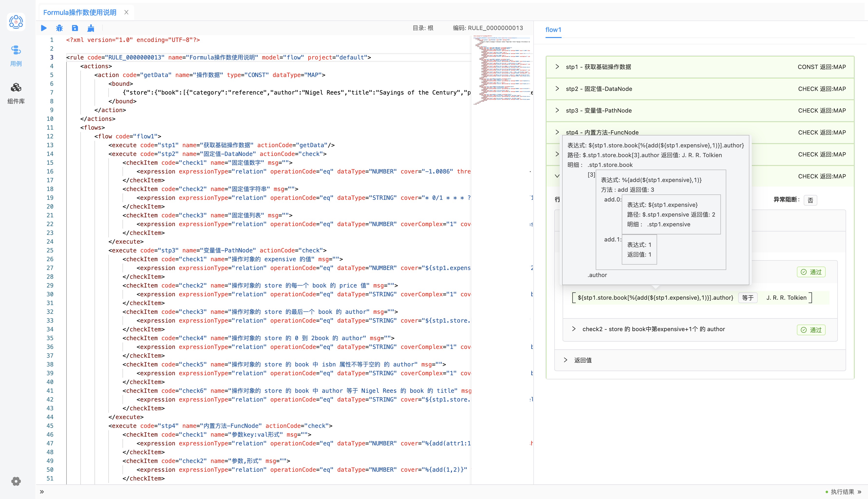The width and height of the screenshot is (868, 499).
Task: Save the rule with the disk icon
Action: click(75, 28)
